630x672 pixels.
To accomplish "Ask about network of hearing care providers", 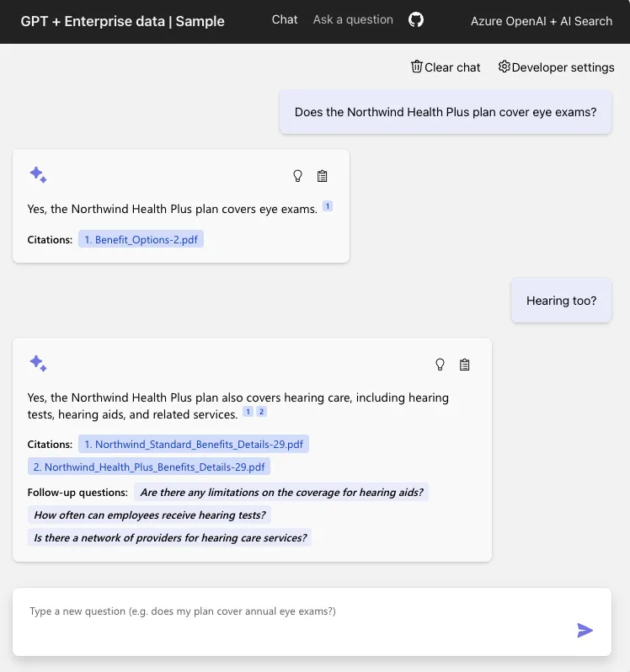I will 170,538.
